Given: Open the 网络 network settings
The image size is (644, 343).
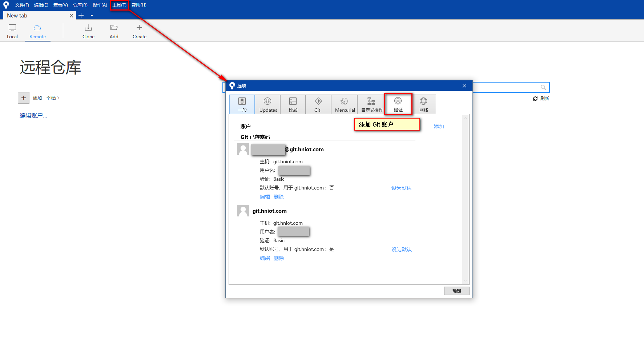Looking at the screenshot, I should (424, 104).
